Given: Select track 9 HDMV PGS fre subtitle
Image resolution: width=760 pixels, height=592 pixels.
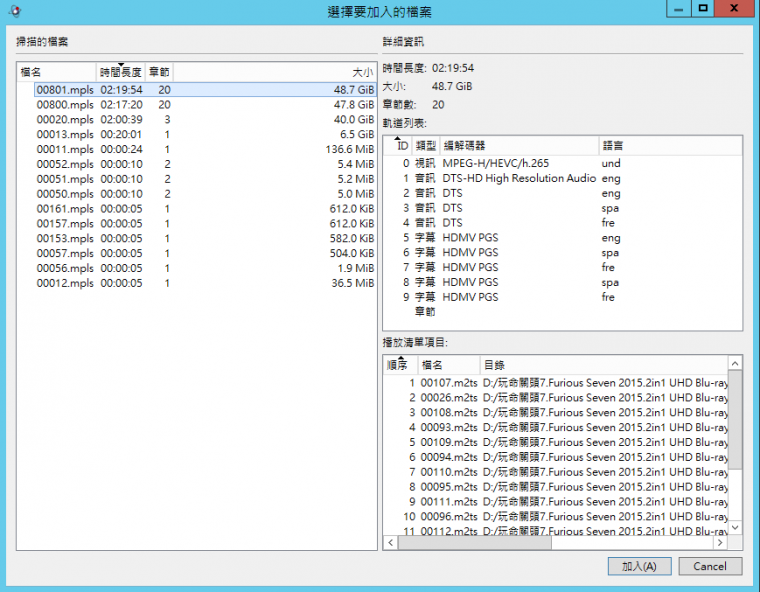Looking at the screenshot, I should [x=563, y=297].
